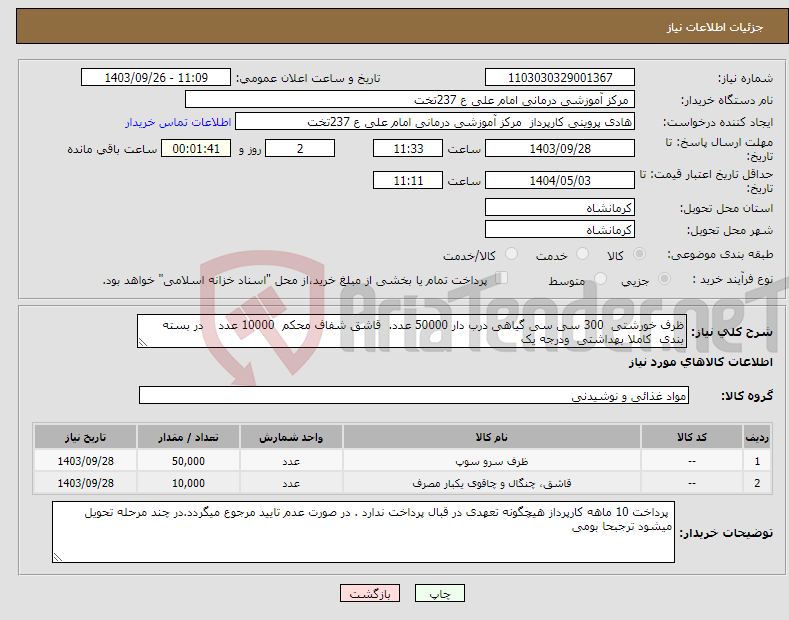Click the response time field 11:33
The height and width of the screenshot is (620, 789).
pos(408,148)
